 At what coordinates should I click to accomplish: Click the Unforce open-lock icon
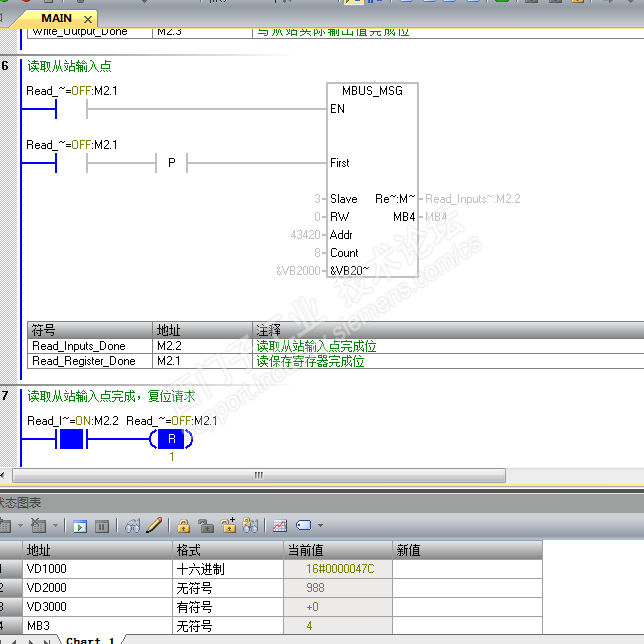click(205, 525)
